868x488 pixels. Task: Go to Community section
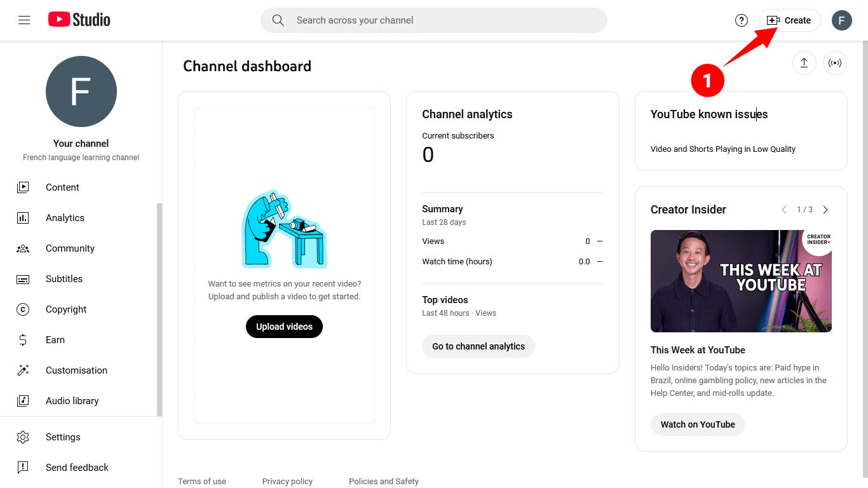point(70,248)
